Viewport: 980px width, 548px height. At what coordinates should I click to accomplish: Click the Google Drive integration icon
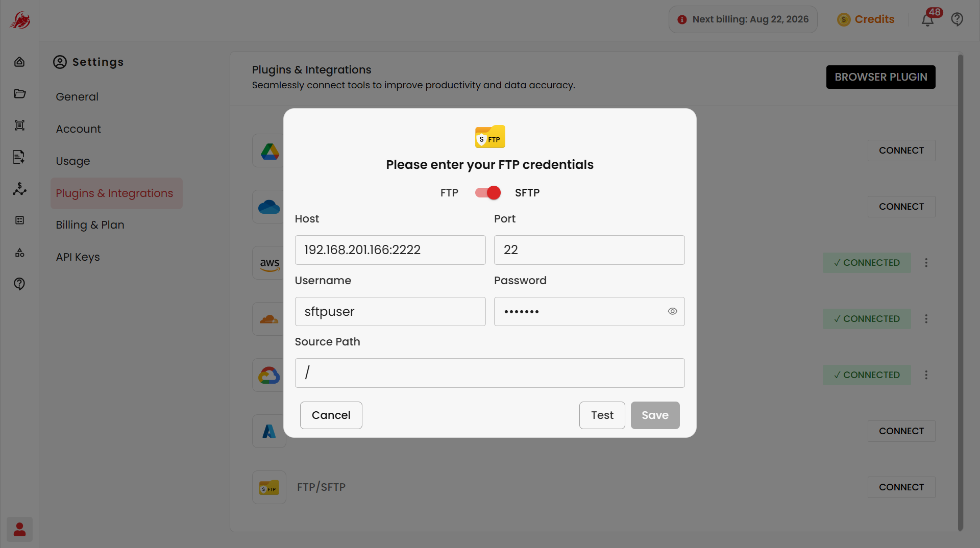(269, 151)
